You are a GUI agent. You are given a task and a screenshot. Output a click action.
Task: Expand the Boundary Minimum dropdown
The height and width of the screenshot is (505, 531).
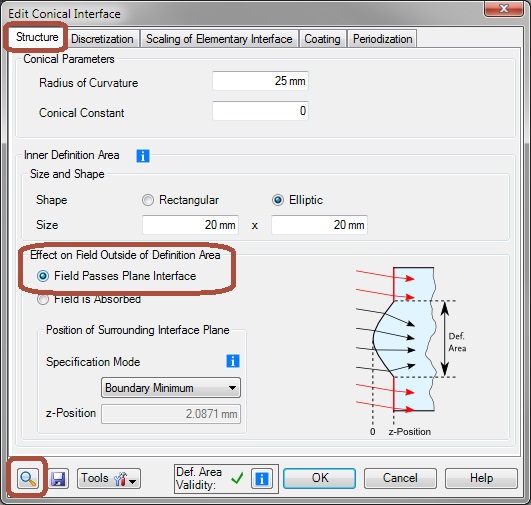coord(171,387)
